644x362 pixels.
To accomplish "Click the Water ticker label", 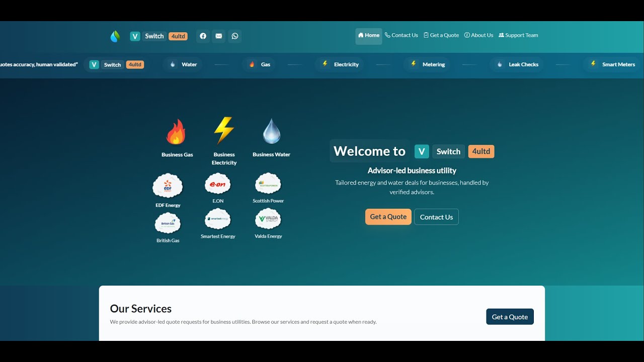I will point(189,64).
